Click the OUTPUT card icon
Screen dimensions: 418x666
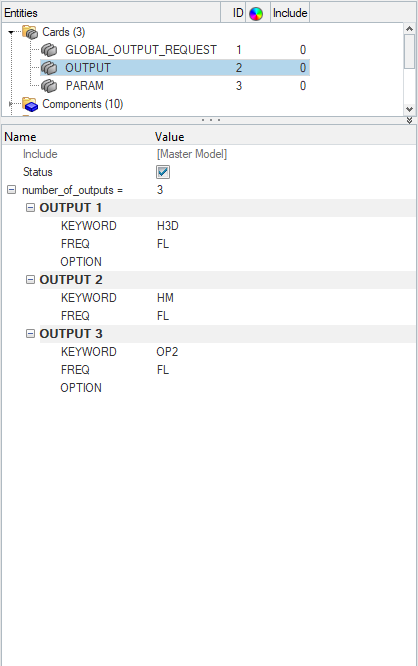pyautogui.click(x=49, y=68)
